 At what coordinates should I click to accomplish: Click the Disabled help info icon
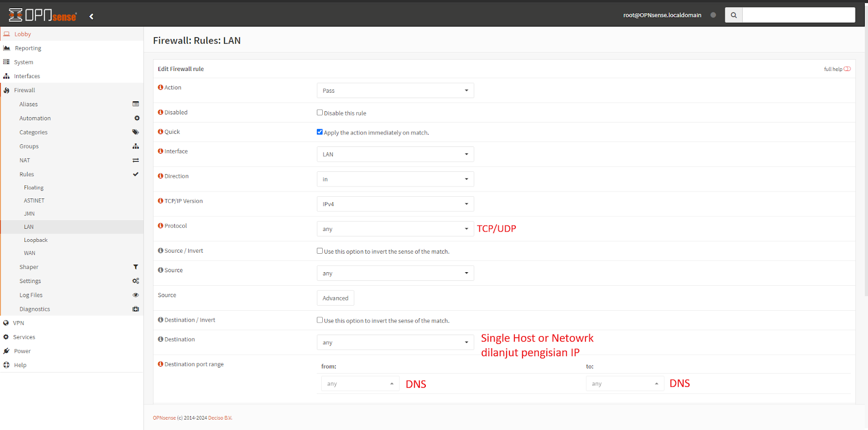point(161,112)
